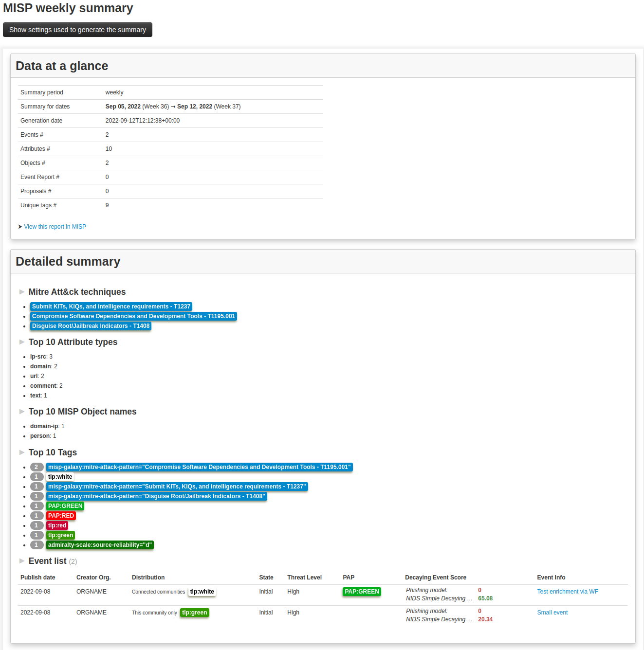Viewport: 644px width, 650px height.
Task: Click Disguise Root/Jailbreak Indicators T1408 technique tag
Action: [x=91, y=326]
